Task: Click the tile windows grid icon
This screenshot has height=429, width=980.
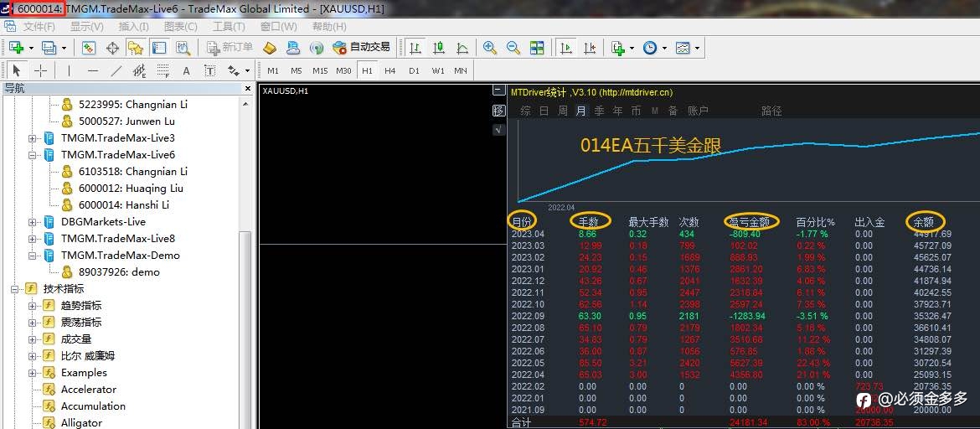Action: coord(537,48)
